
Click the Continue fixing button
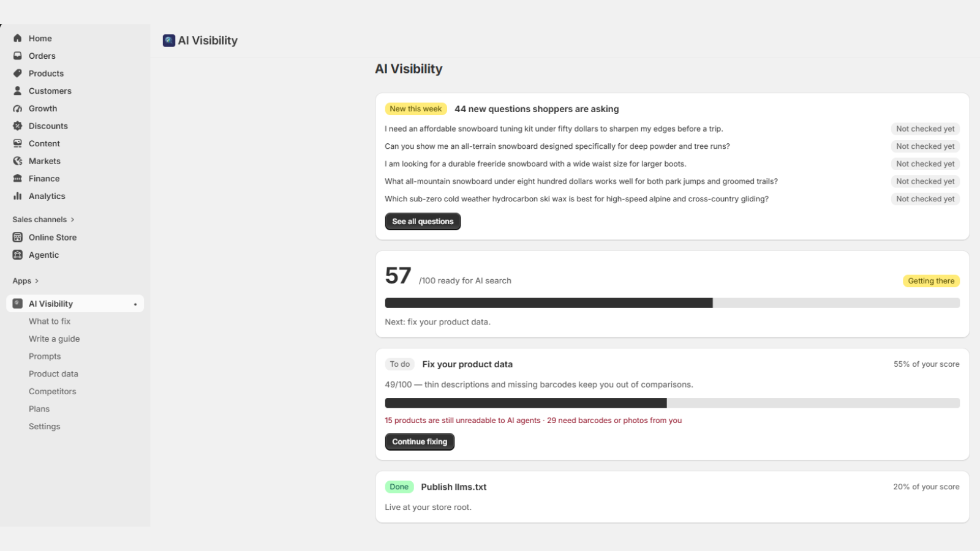tap(420, 441)
